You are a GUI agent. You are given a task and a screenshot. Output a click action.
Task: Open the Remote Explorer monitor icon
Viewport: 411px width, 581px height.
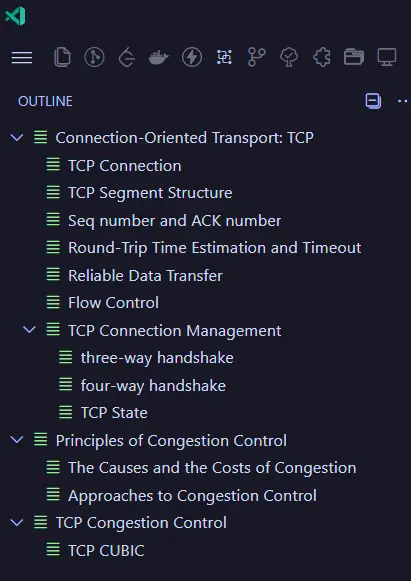[x=387, y=57]
